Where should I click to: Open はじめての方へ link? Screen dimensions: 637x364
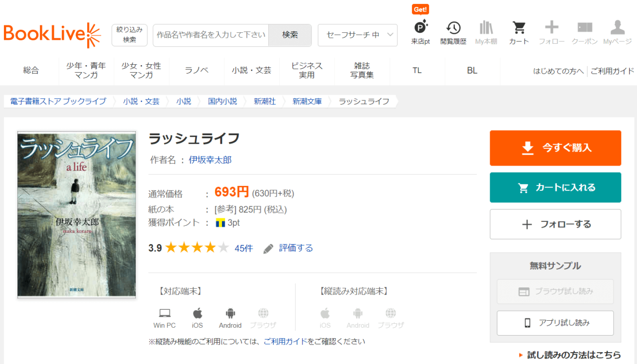point(558,71)
